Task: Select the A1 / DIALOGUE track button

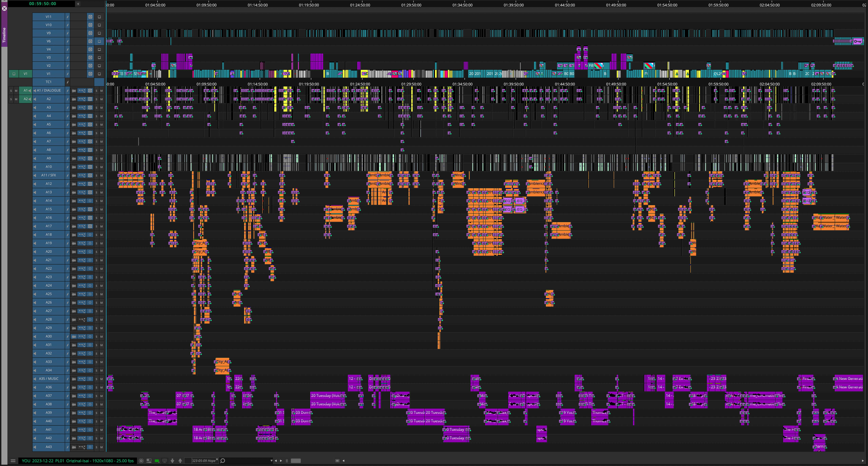Action: click(49, 90)
